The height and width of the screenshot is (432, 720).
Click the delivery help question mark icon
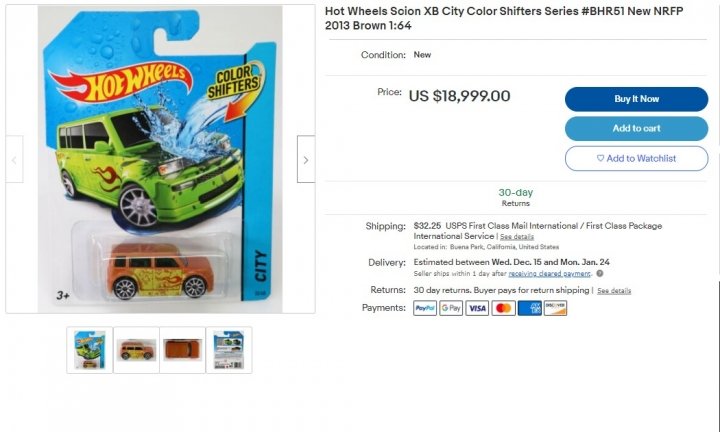tap(600, 274)
